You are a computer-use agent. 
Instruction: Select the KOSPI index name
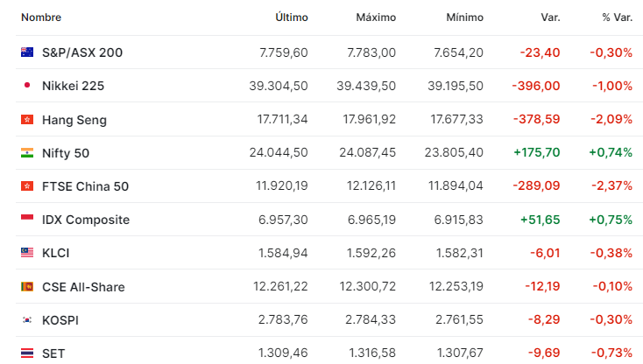click(x=60, y=320)
